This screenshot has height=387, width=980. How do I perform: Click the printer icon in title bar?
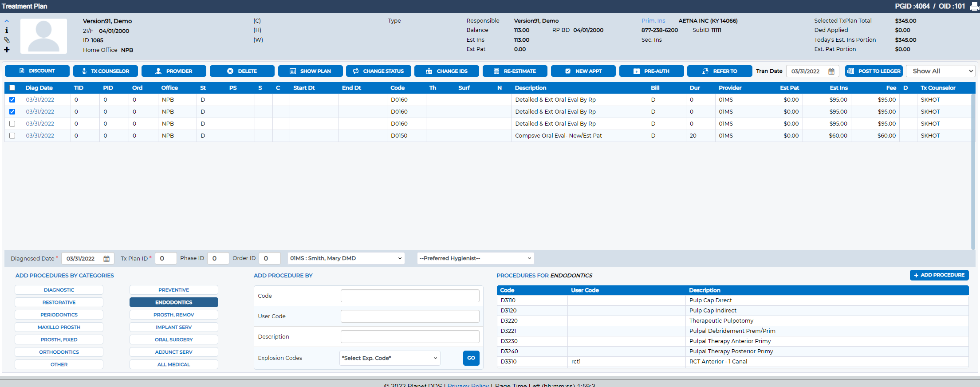pyautogui.click(x=974, y=6)
